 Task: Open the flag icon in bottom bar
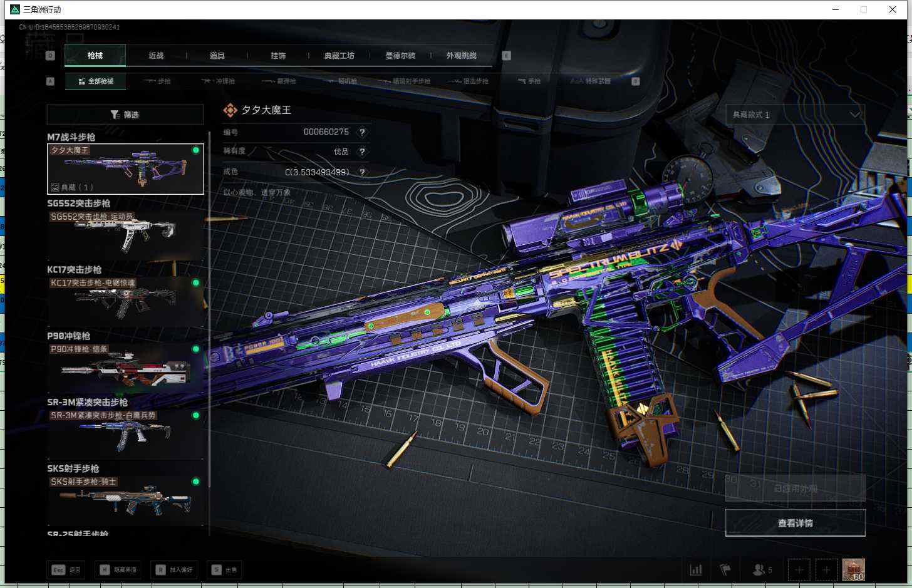click(x=725, y=570)
